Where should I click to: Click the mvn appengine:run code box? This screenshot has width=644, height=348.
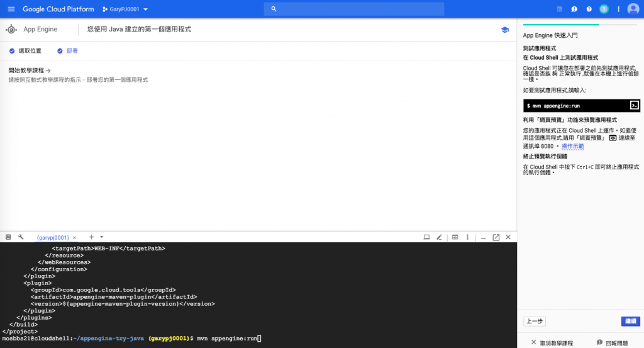582,106
